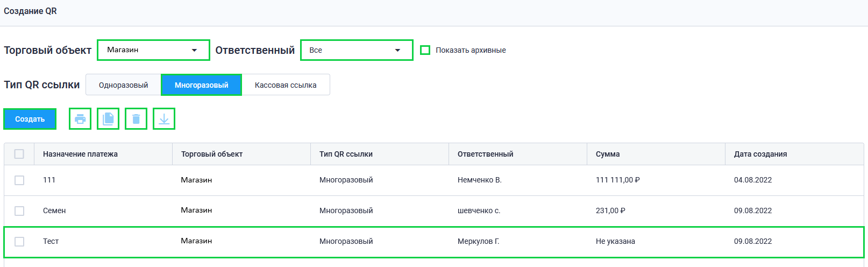
Task: Sort by the Сумма column header
Action: (608, 154)
